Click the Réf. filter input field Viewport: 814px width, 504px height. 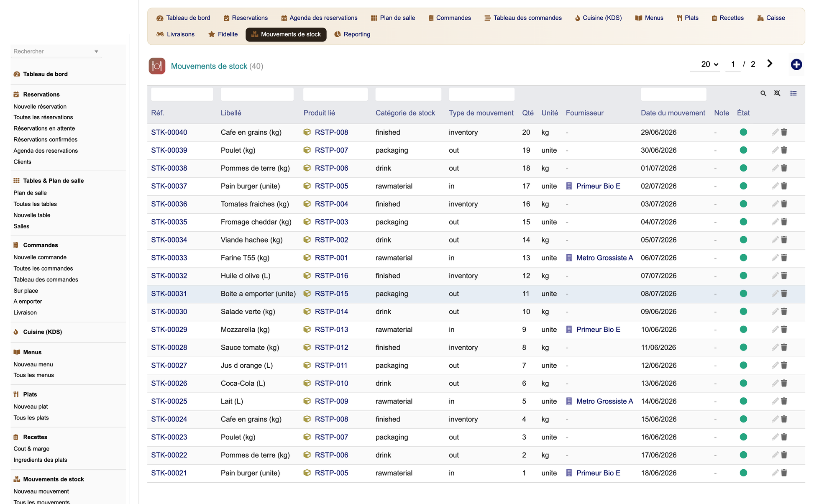click(x=182, y=94)
